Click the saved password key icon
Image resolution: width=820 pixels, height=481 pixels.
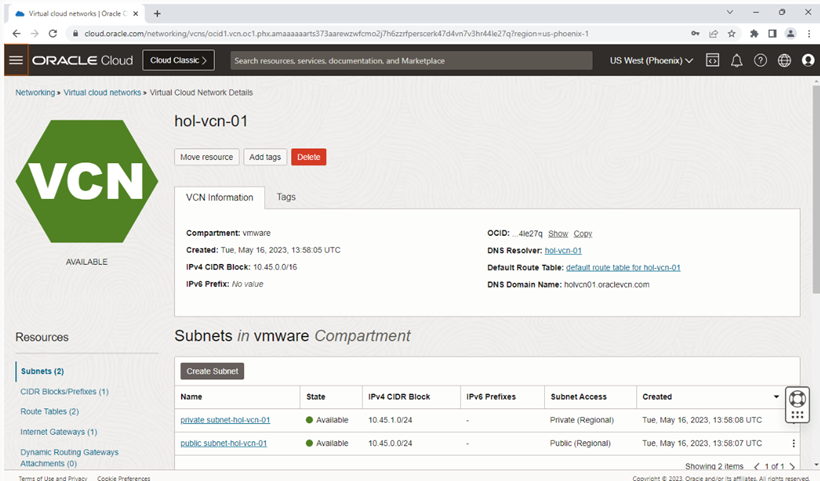click(695, 33)
